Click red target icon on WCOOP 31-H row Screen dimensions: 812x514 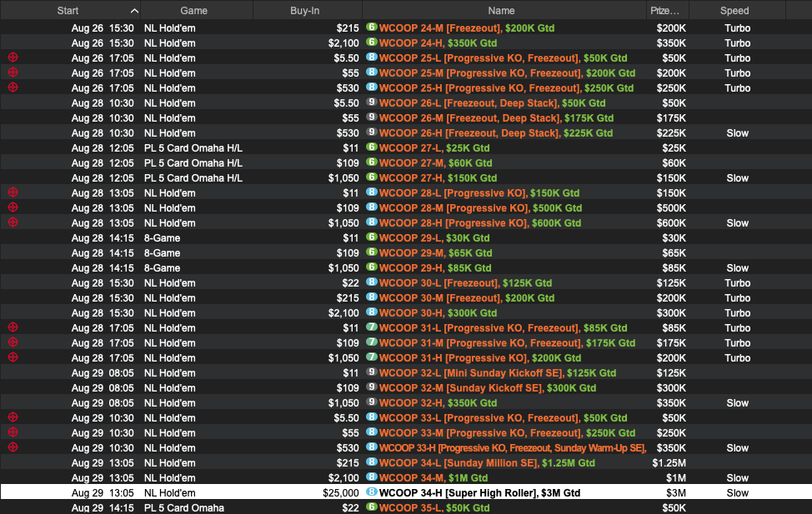(x=13, y=357)
